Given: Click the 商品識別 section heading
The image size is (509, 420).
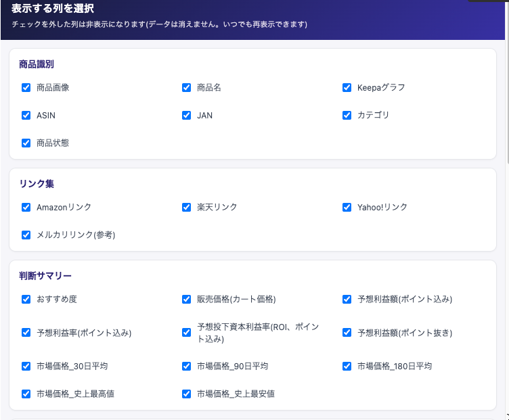Looking at the screenshot, I should pyautogui.click(x=37, y=64).
